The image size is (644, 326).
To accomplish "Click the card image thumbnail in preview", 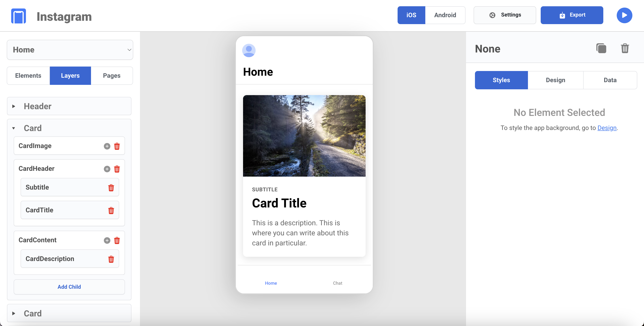I will tap(304, 136).
